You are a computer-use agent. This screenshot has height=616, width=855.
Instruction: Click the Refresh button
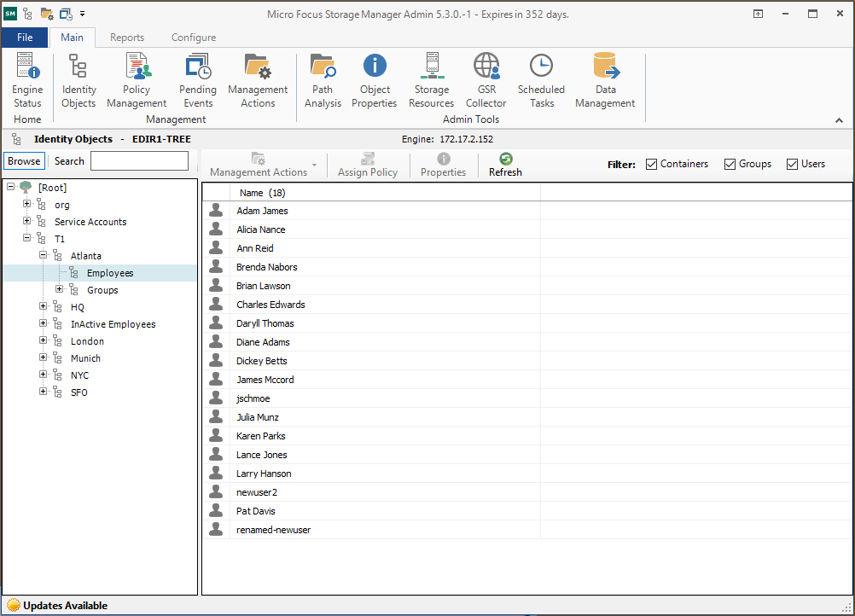click(505, 165)
